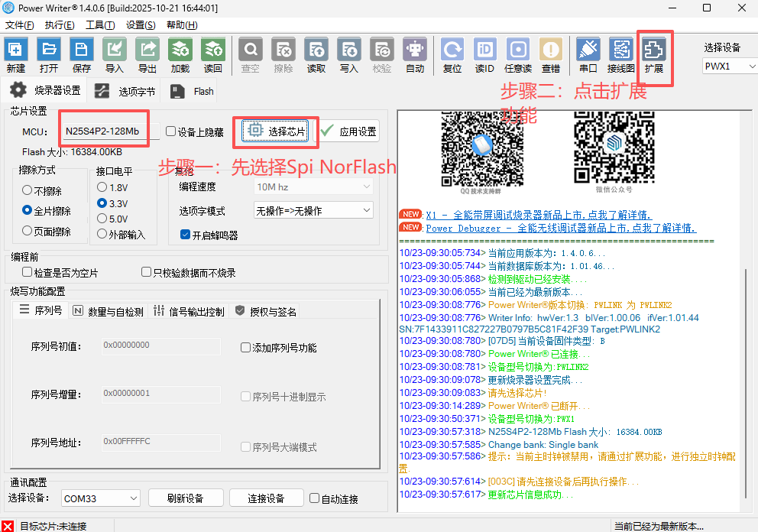Choose the 不擦除 erase option
The height and width of the screenshot is (532, 758).
click(x=28, y=190)
